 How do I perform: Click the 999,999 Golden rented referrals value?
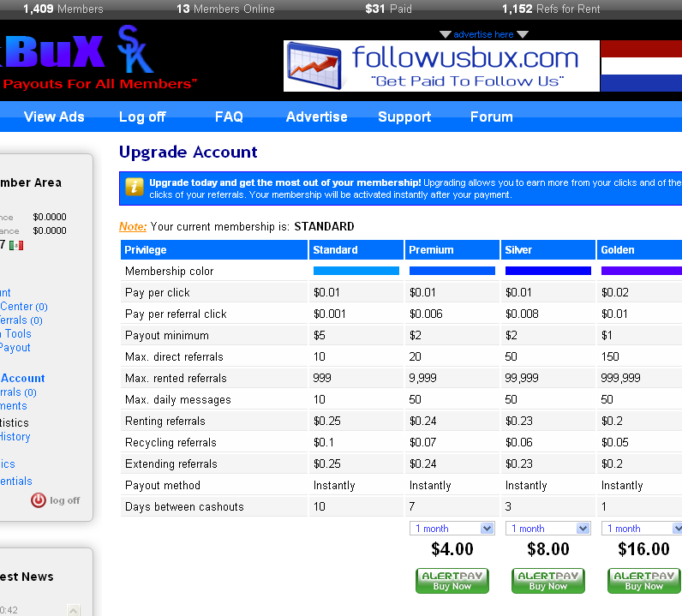pos(620,378)
